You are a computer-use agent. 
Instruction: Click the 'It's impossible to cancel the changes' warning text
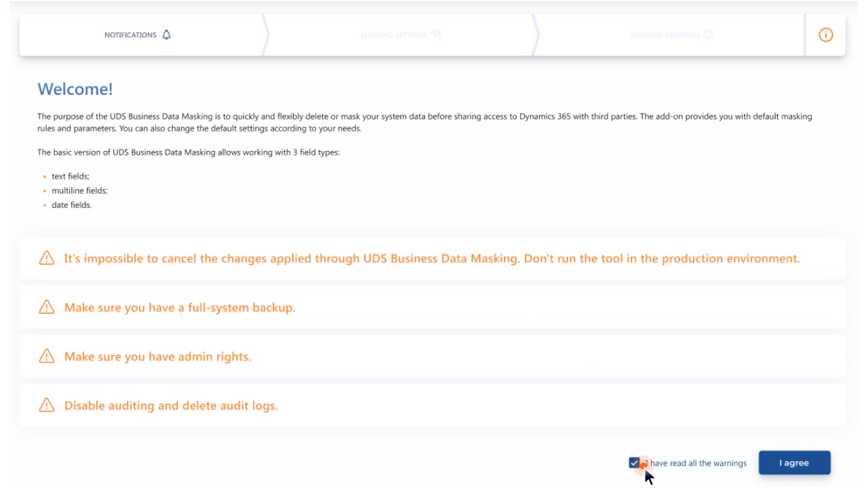(x=432, y=258)
